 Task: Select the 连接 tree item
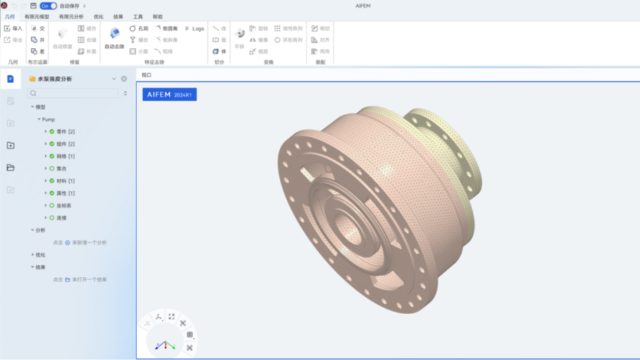tap(61, 218)
